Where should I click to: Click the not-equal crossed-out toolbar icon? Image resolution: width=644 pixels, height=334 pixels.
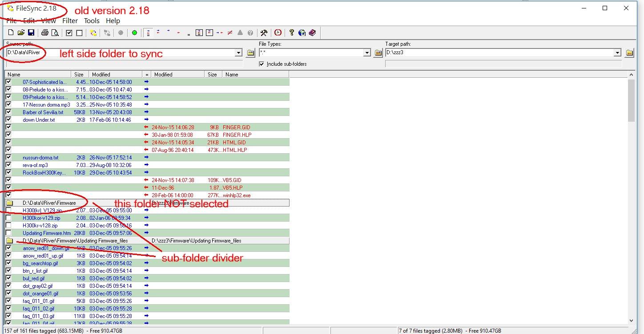coord(230,32)
